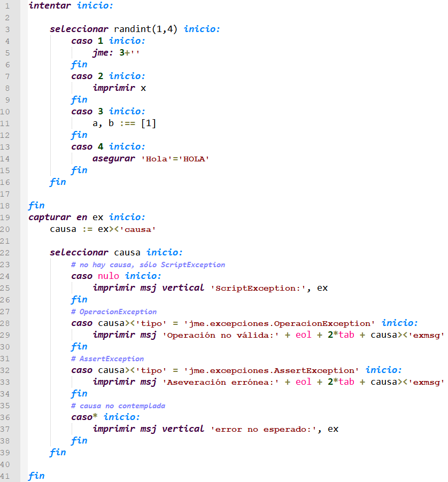Click 'a, b :== [1]' on line 11
448x482 pixels.
click(124, 123)
